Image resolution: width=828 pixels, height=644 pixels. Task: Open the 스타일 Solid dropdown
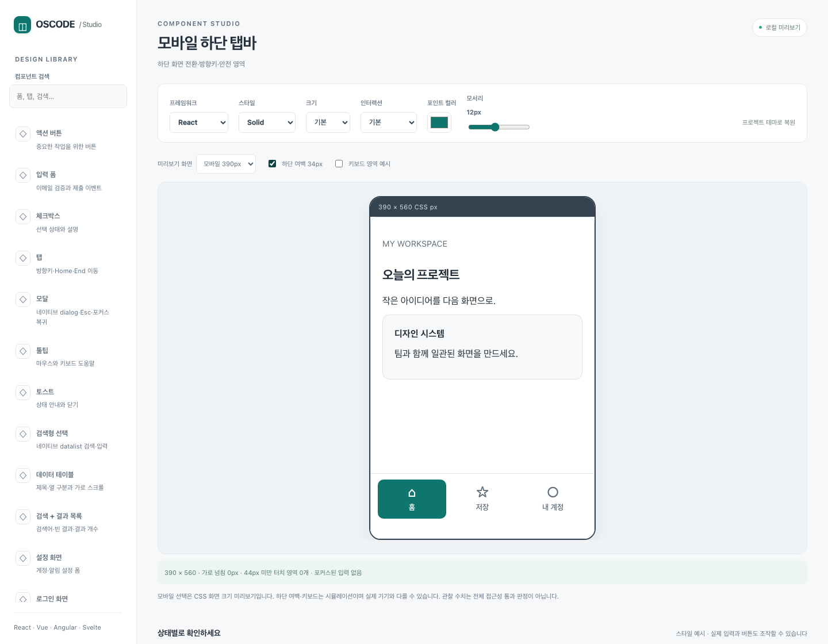[x=267, y=122]
